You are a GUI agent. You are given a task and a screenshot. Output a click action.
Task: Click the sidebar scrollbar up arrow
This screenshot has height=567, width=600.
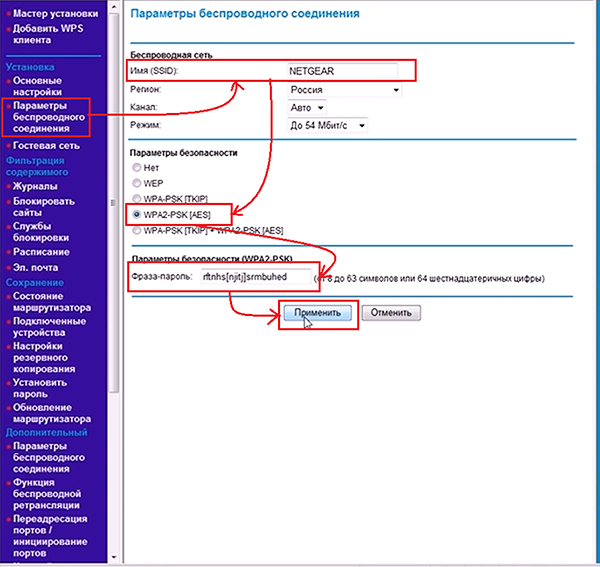[114, 7]
